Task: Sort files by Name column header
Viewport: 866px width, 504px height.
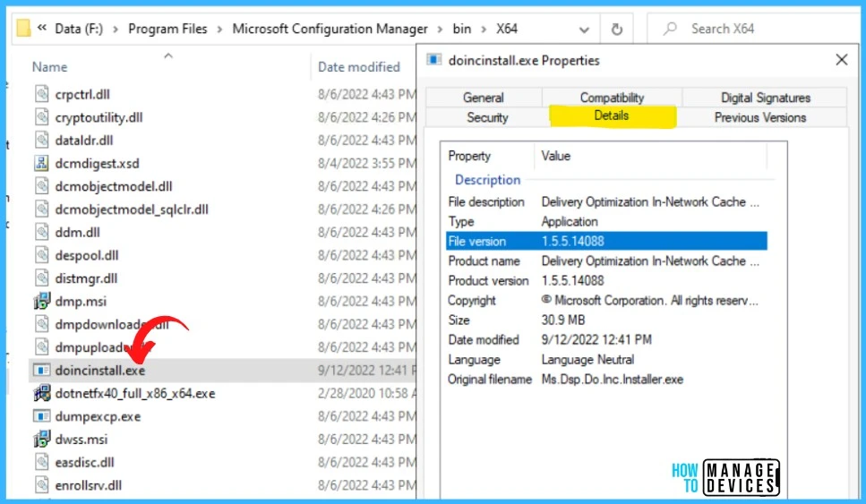Action: 50,67
